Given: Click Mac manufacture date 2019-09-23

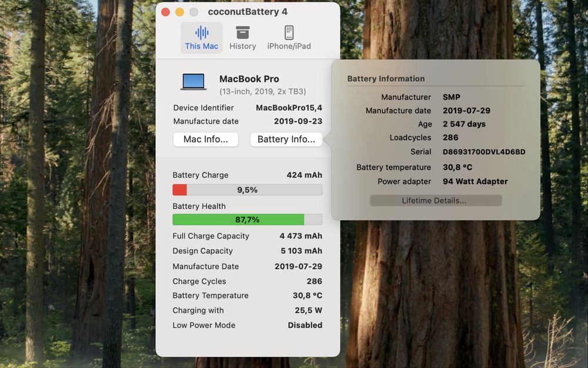Looking at the screenshot, I should coord(298,121).
